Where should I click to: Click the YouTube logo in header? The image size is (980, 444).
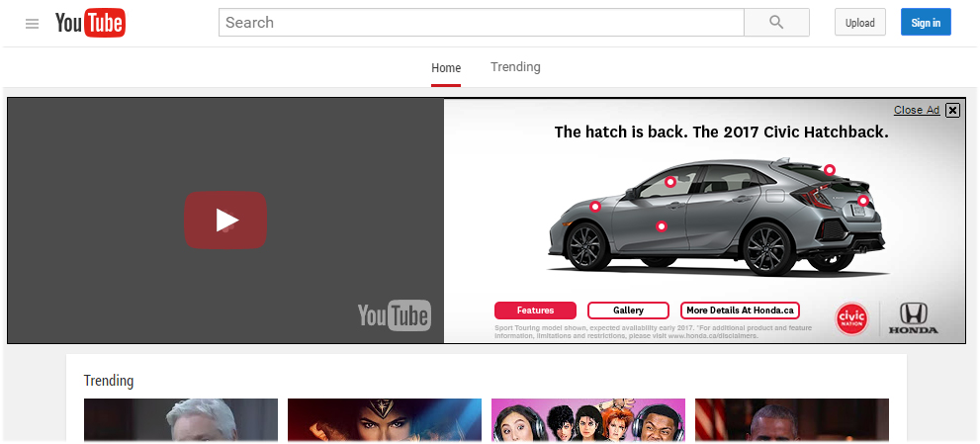coord(90,23)
